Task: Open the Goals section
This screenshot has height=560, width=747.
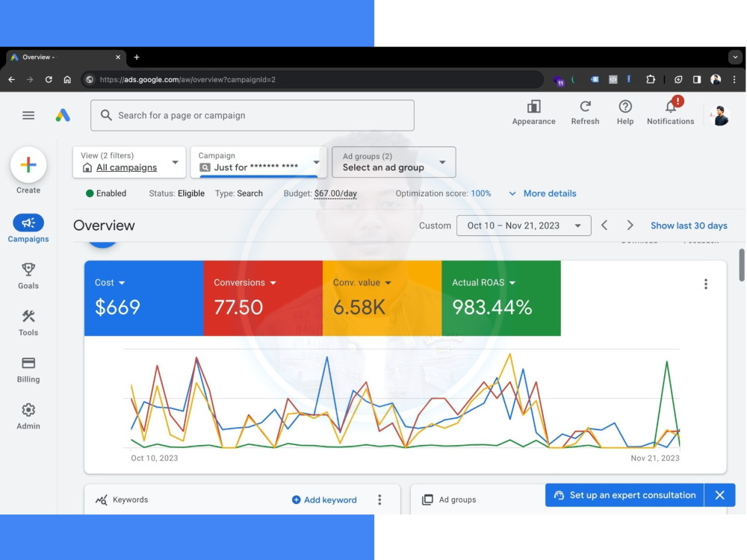Action: pyautogui.click(x=28, y=276)
